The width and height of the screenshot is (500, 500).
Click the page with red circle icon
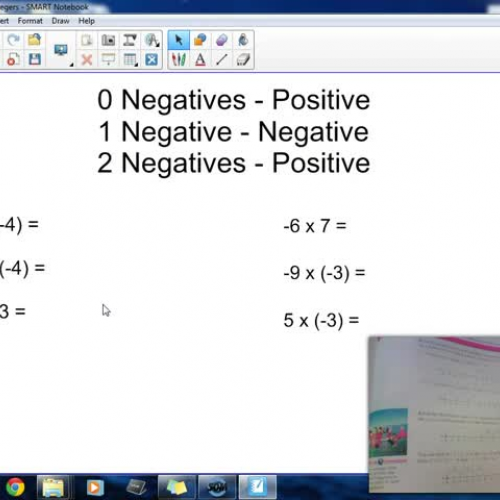(13, 59)
